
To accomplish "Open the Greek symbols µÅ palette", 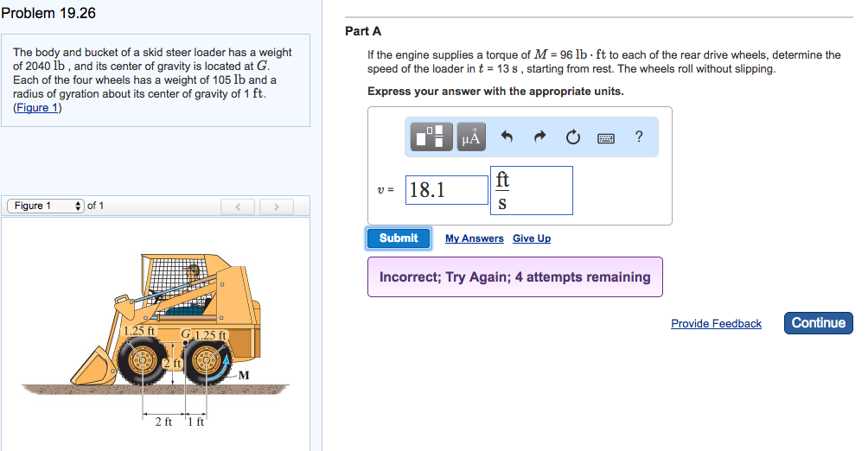I will click(x=472, y=137).
